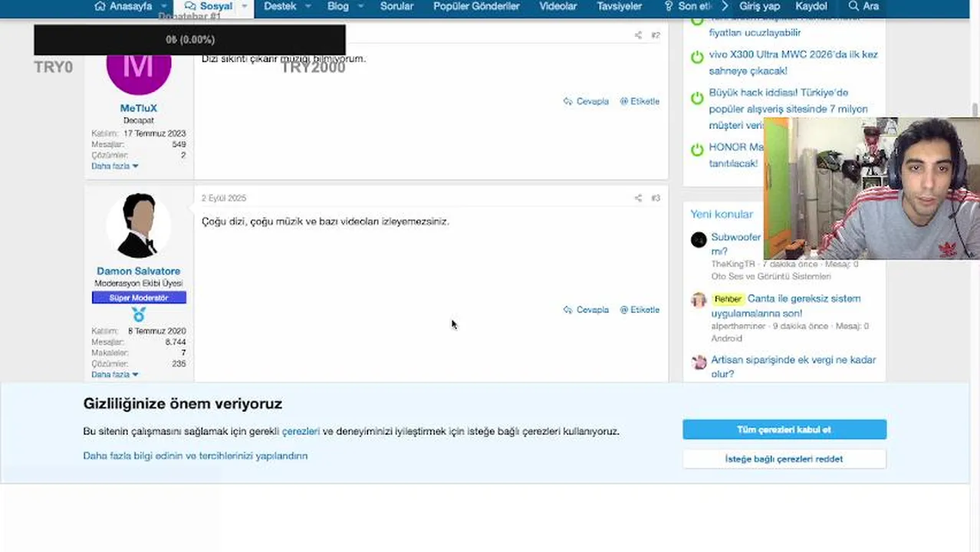Click Cevapla on Damon Salvatore's post
Viewport: 980px width, 552px height.
[x=586, y=310]
